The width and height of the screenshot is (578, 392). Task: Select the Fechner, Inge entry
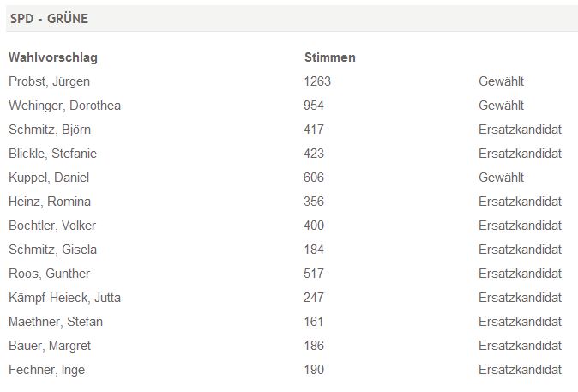coord(47,370)
